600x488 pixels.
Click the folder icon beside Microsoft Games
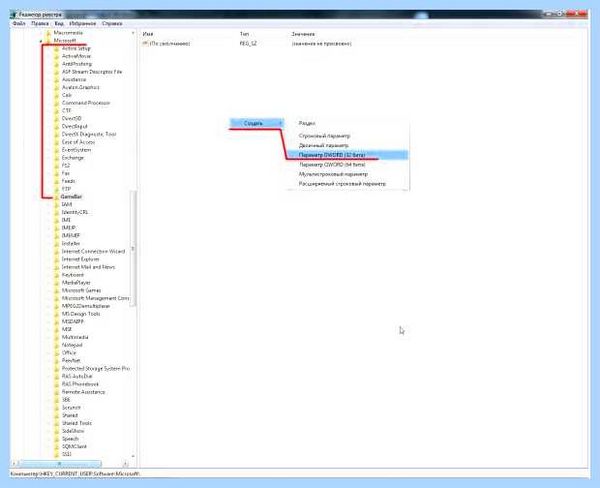pyautogui.click(x=57, y=291)
